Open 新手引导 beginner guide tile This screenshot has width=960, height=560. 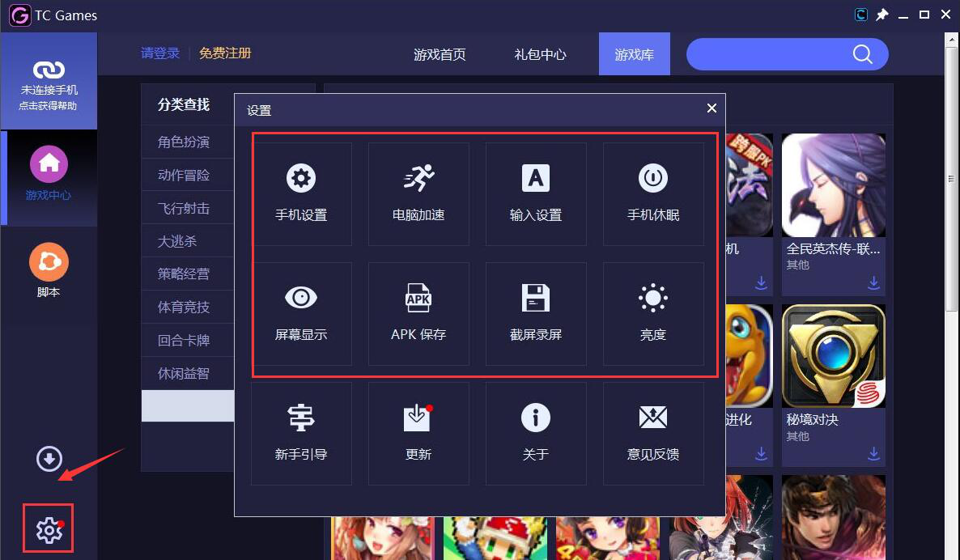[x=301, y=433]
